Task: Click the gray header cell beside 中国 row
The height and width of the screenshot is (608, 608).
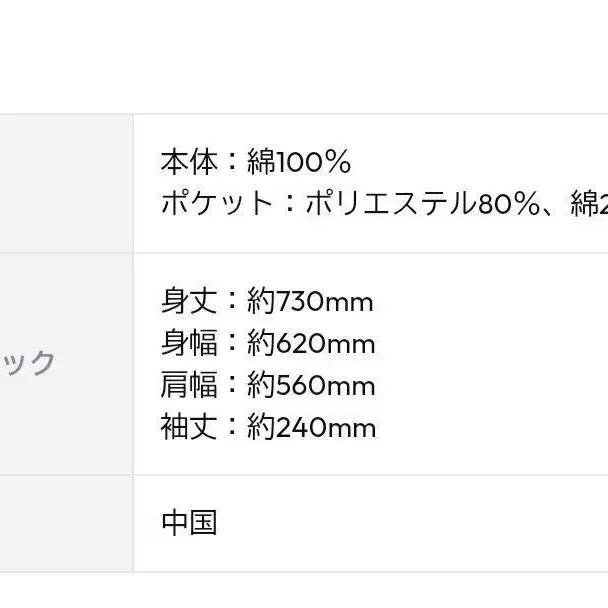Action: pos(66,523)
